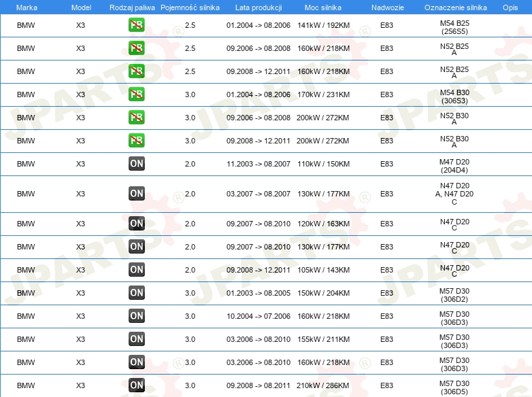Image resolution: width=532 pixels, height=397 pixels.
Task: Click the N47 D20 C code in the 120kW / 163KM row
Action: (454, 224)
